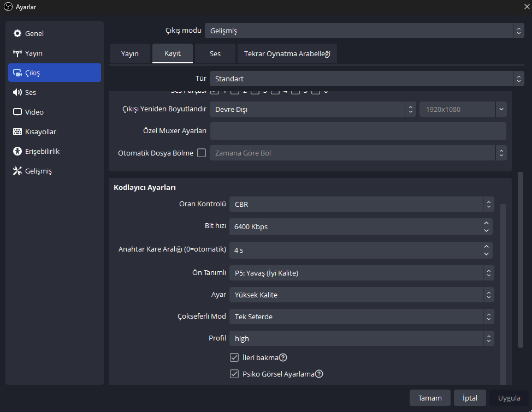
Task: Toggle the İleri bakma checkbox
Action: (x=234, y=358)
